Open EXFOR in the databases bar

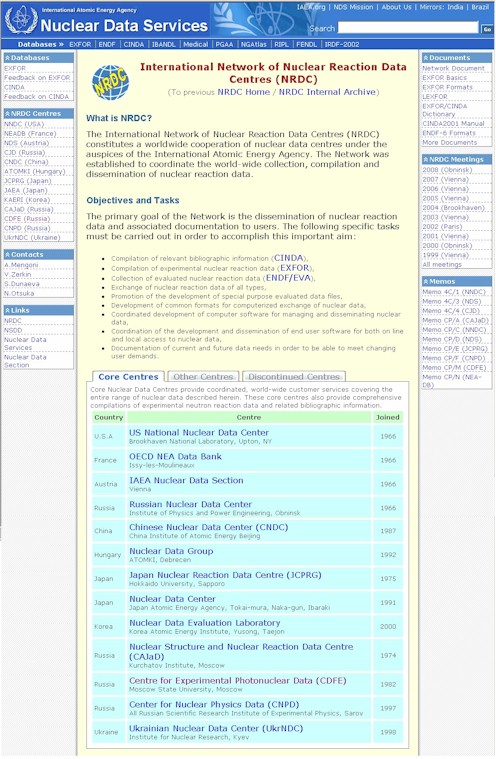[x=80, y=45]
